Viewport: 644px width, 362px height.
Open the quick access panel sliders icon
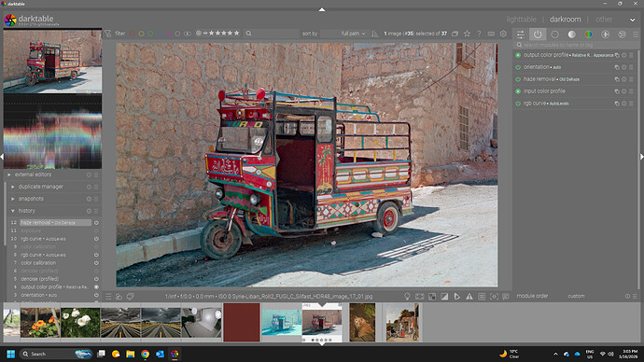[x=521, y=35]
